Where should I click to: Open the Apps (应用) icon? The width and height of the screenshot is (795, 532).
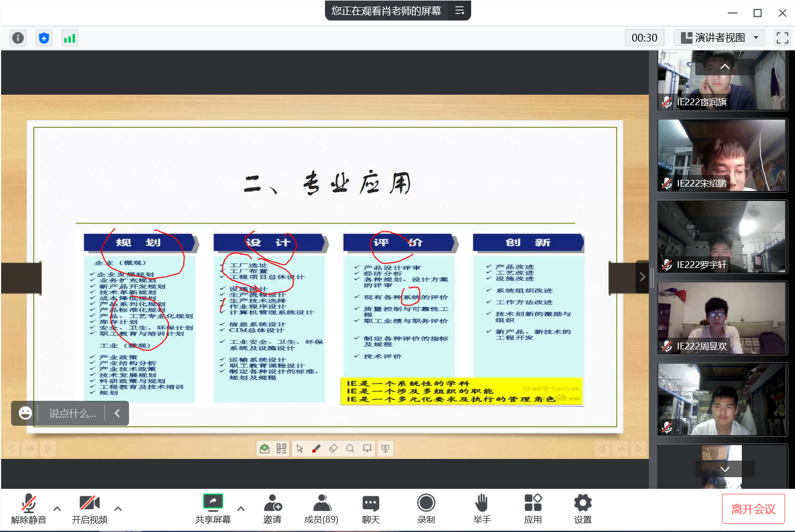pyautogui.click(x=533, y=508)
